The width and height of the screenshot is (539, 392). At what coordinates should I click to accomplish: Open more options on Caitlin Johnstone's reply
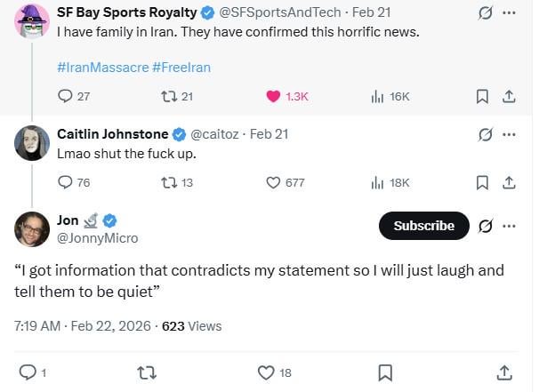coord(509,134)
